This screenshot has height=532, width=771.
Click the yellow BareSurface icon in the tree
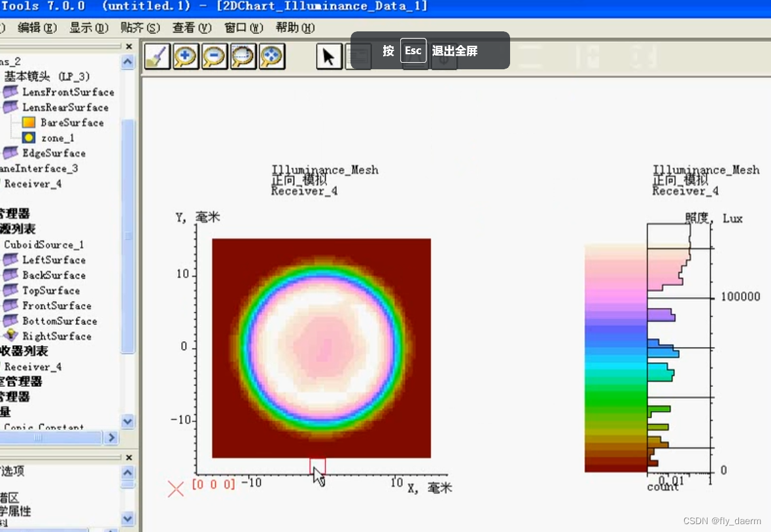coord(27,122)
